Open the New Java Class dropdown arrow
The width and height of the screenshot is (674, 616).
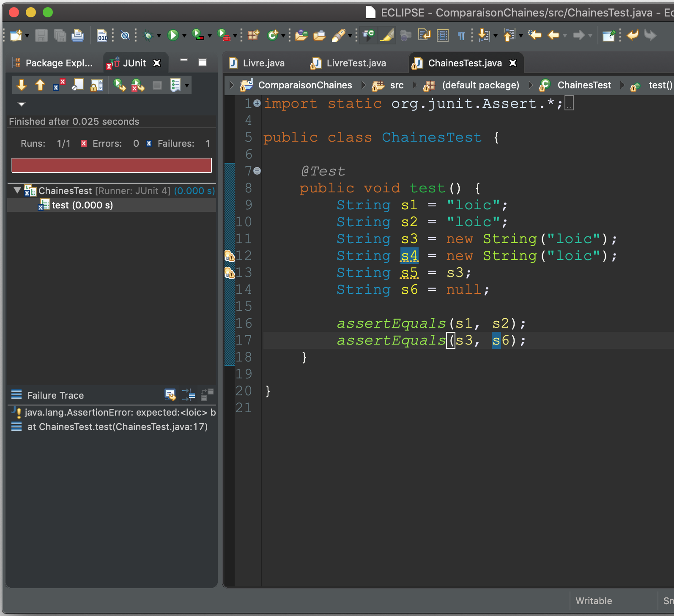point(283,36)
